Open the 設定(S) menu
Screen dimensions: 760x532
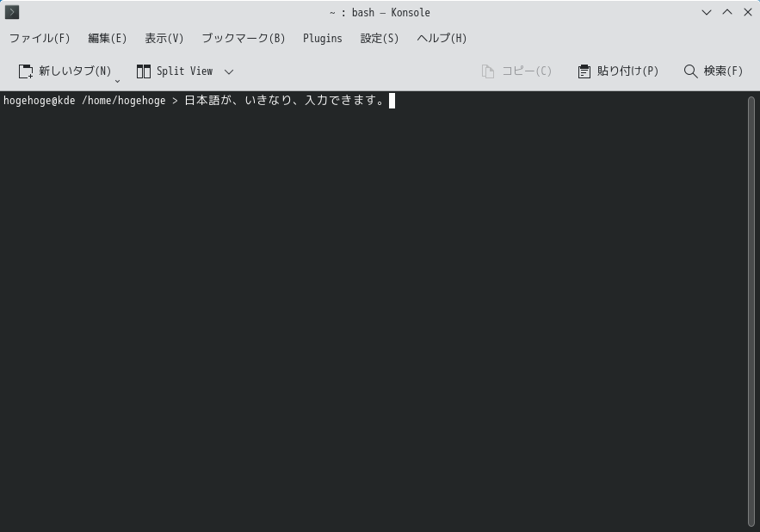[380, 39]
